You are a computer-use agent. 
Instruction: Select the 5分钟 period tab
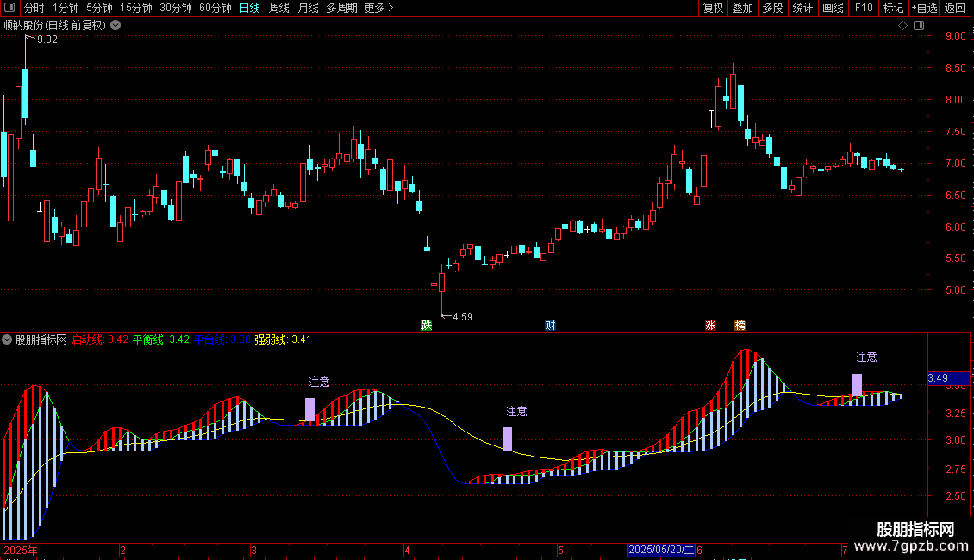tap(99, 8)
